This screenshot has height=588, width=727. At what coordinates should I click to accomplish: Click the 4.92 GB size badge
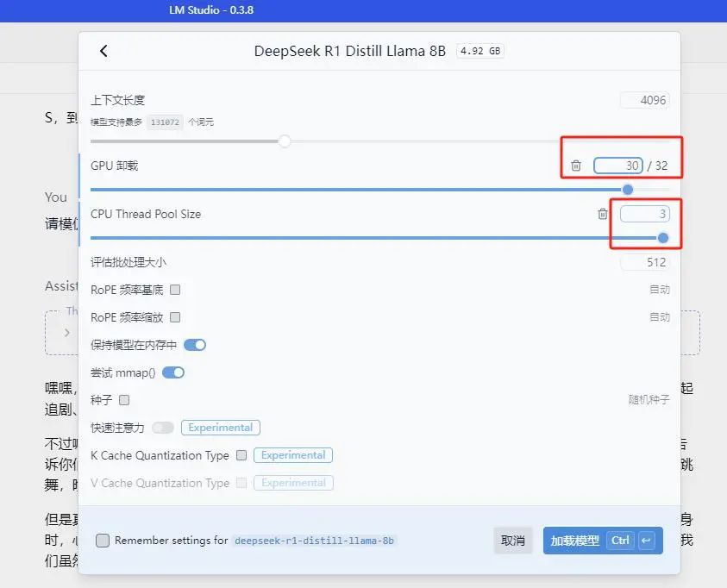tap(480, 51)
